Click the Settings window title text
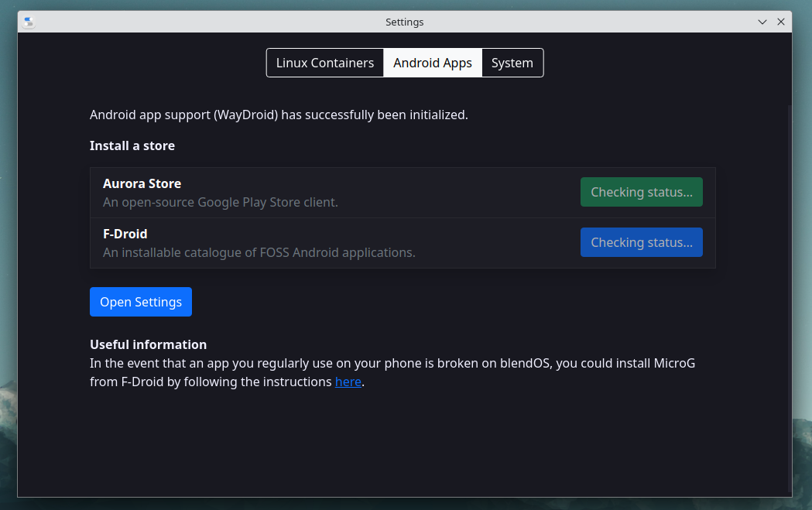The height and width of the screenshot is (510, 812). (404, 22)
